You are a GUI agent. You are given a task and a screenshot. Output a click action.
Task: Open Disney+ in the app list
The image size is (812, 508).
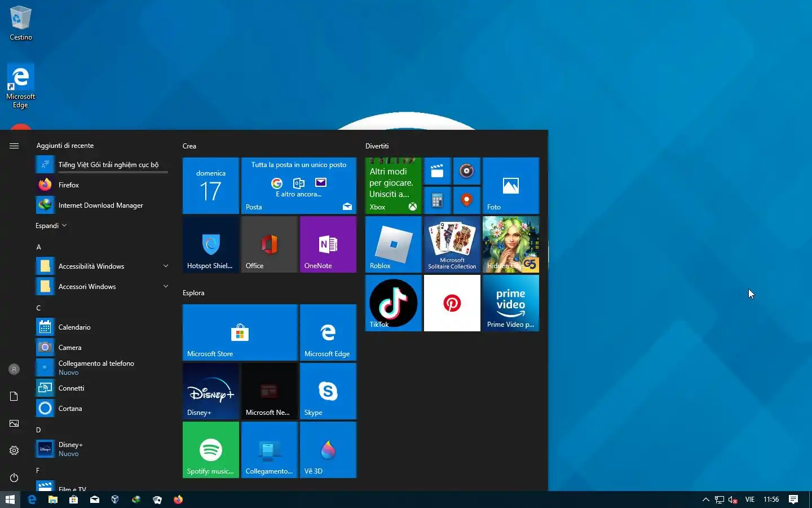coord(101,449)
